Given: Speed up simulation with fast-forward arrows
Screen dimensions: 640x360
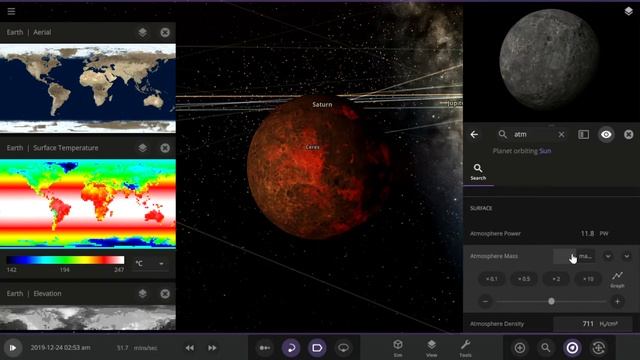Looking at the screenshot, I should point(212,348).
